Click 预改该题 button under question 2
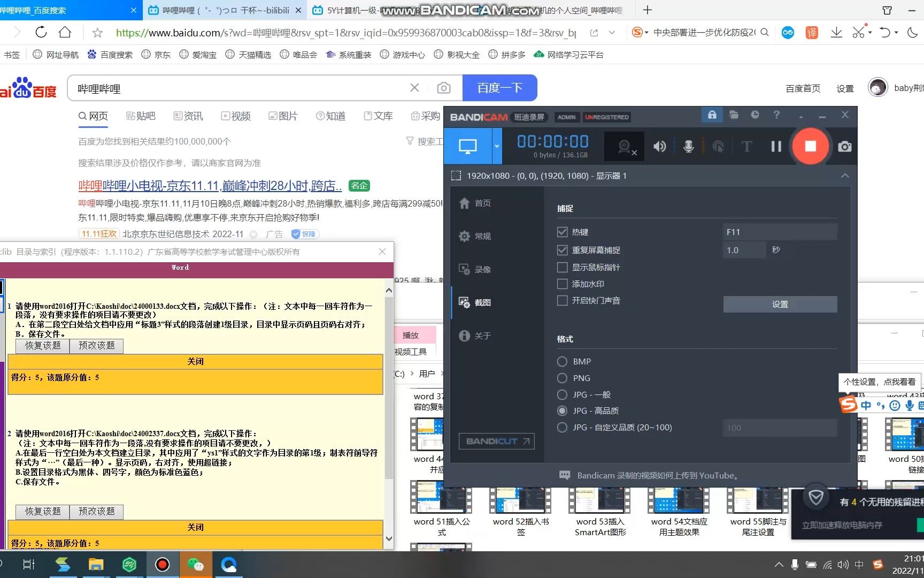924x578 pixels. pyautogui.click(x=97, y=512)
